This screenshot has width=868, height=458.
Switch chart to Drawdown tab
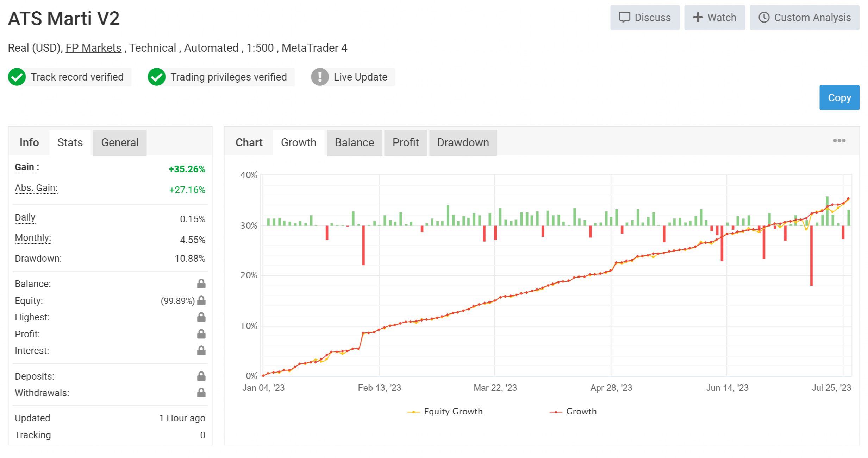click(x=463, y=142)
